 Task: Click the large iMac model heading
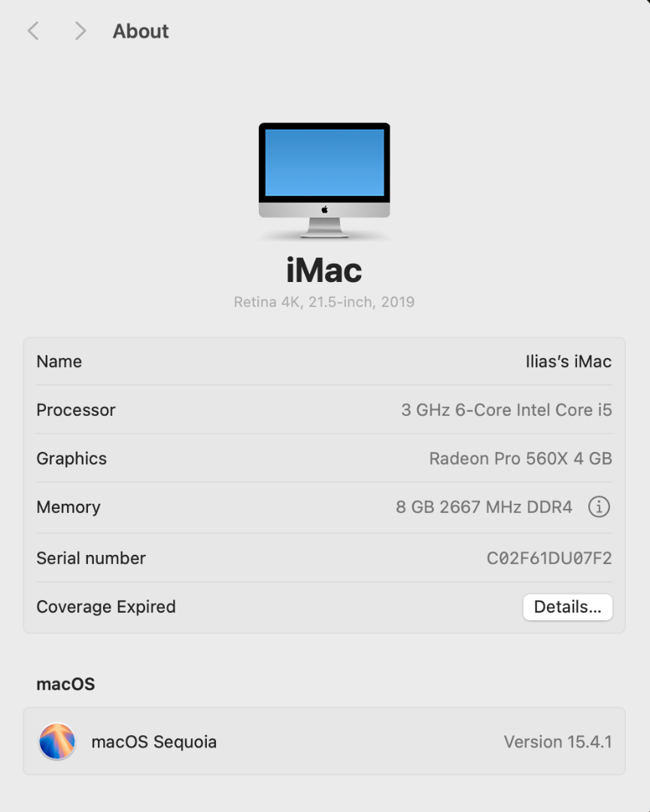pos(324,271)
